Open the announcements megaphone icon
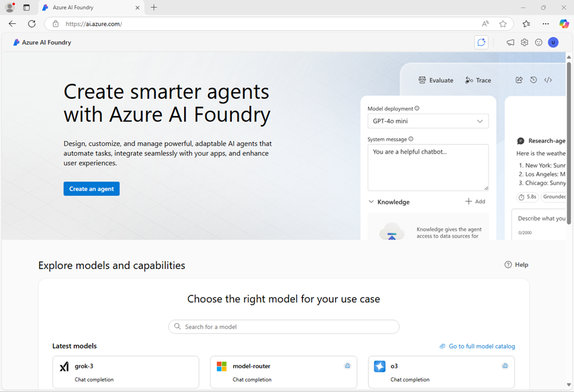 point(510,42)
